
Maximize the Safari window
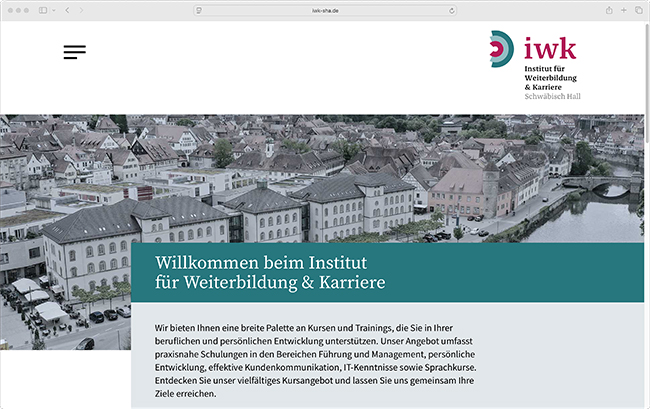pos(26,10)
